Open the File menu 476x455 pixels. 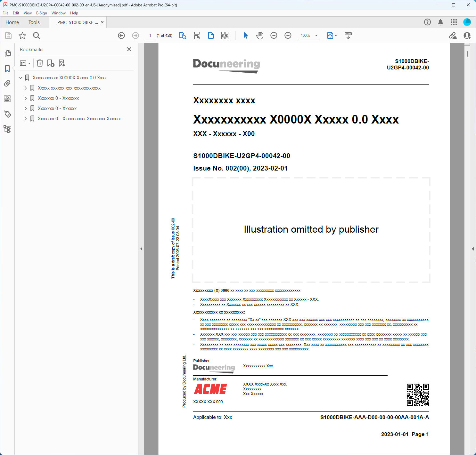tap(5, 13)
